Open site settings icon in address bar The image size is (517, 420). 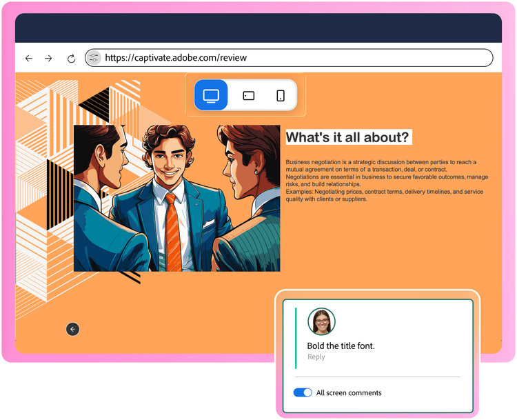point(94,58)
